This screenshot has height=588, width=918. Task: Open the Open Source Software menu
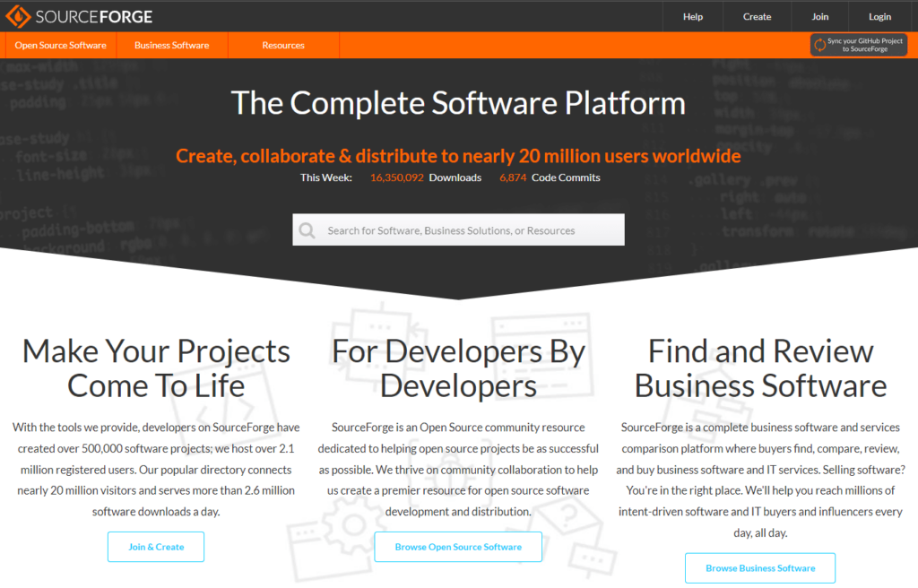(x=59, y=44)
